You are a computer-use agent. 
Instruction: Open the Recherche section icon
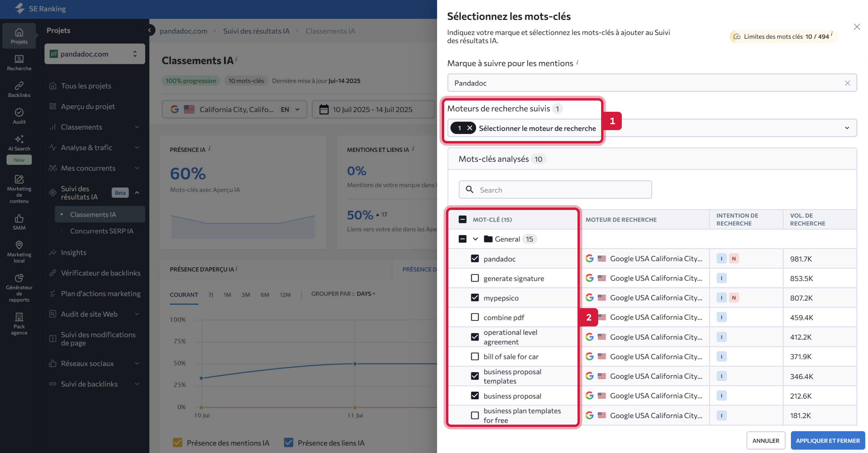[x=19, y=59]
